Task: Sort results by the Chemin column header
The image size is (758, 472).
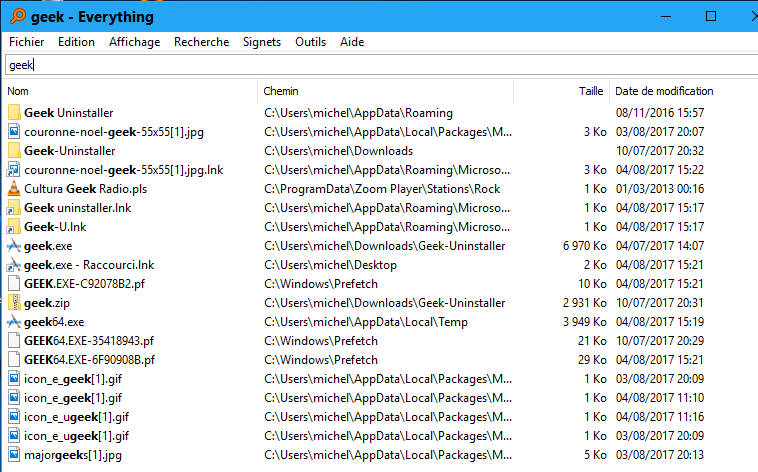Action: coord(385,91)
